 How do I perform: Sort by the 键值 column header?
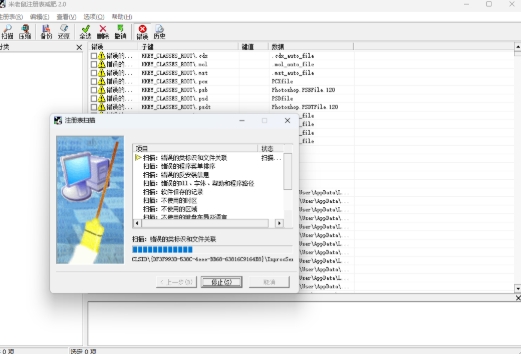pyautogui.click(x=253, y=47)
